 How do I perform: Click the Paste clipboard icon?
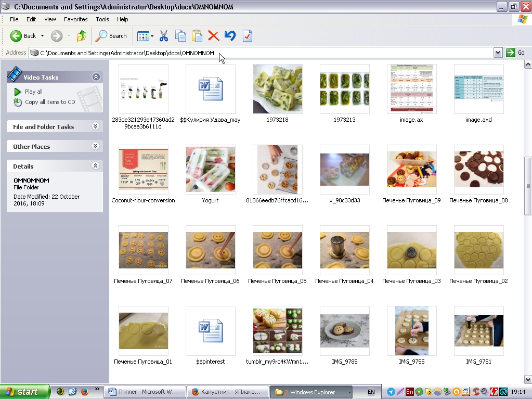pos(197,36)
